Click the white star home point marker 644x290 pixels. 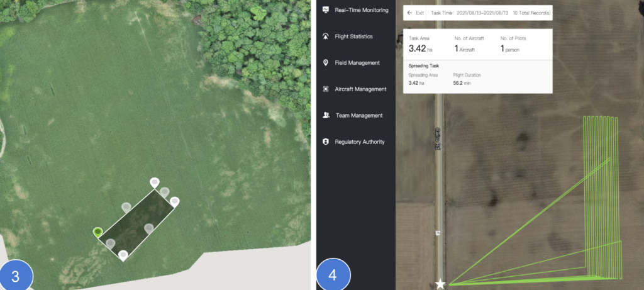[440, 284]
